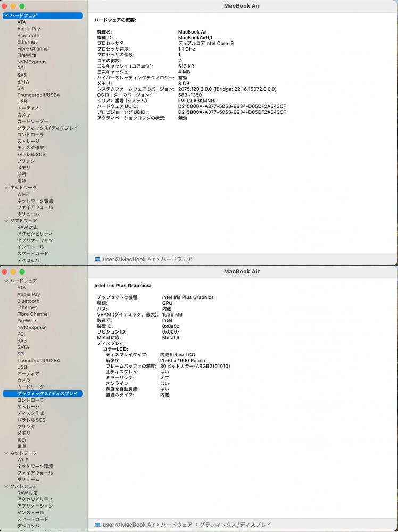This screenshot has height=532, width=398.
Task: Select ボリューム in Intel Iris graphics window sidebar
Action: point(28,480)
